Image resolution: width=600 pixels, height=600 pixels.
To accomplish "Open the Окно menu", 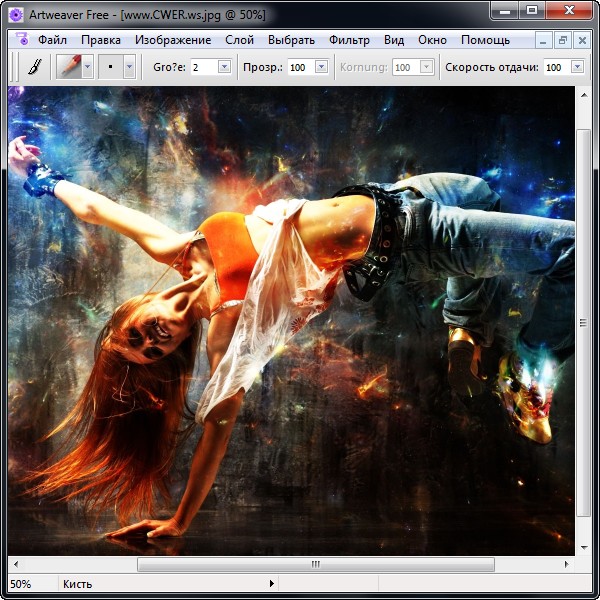I will 432,40.
